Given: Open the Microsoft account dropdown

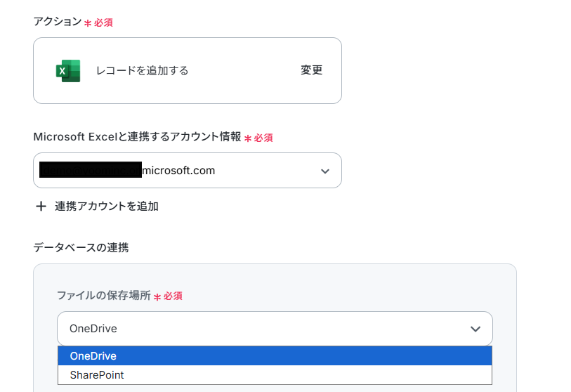Looking at the screenshot, I should pos(188,171).
